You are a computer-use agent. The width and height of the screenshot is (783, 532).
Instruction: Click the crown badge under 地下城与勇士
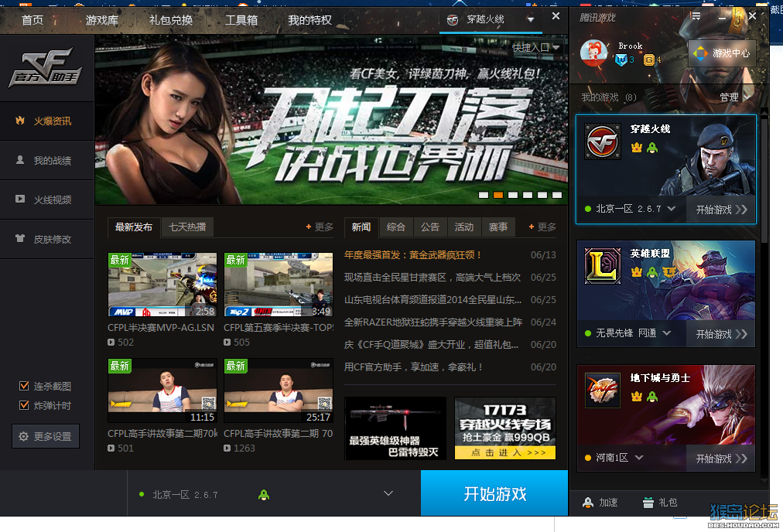(x=636, y=397)
